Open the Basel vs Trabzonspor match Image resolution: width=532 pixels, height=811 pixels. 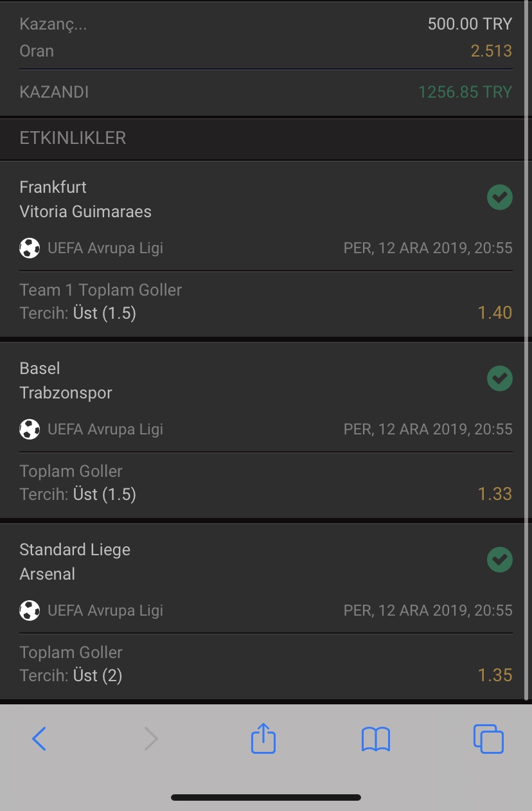click(66, 380)
